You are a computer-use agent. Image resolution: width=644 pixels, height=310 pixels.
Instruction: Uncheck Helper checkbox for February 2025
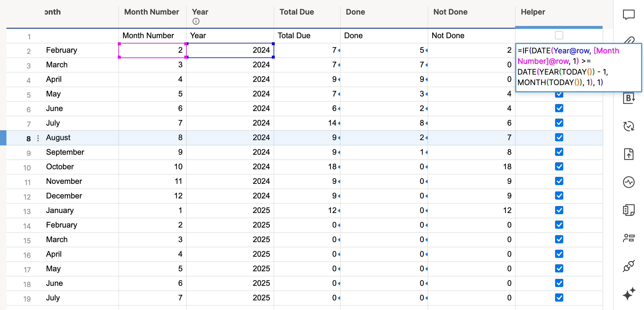point(559,225)
